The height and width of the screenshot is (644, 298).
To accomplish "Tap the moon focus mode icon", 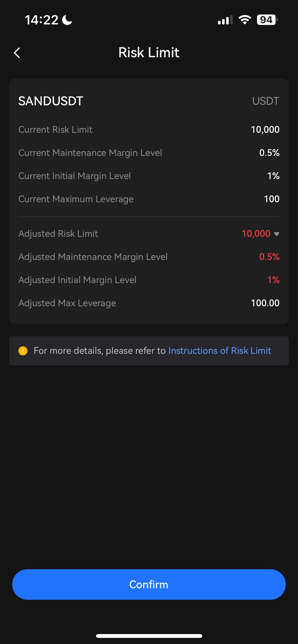I will pyautogui.click(x=67, y=20).
